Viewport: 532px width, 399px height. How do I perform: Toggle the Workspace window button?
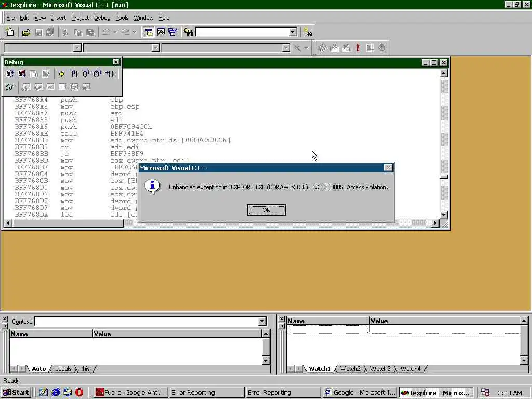pyautogui.click(x=149, y=32)
